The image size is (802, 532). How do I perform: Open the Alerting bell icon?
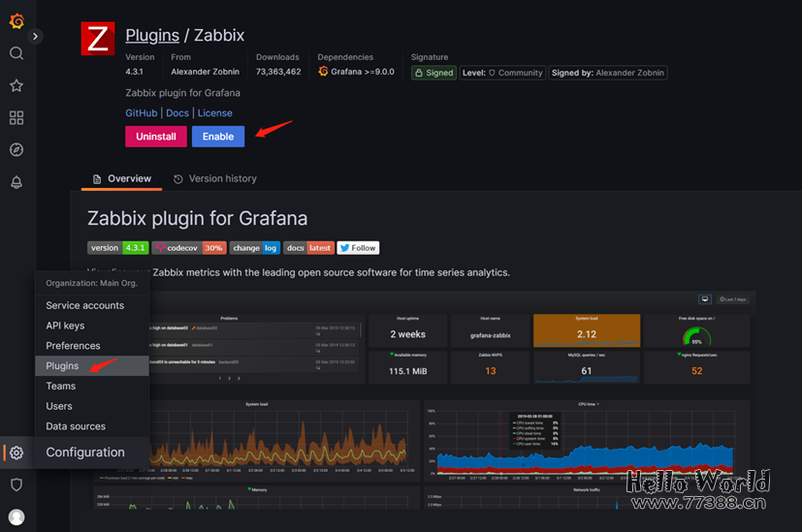point(16,182)
